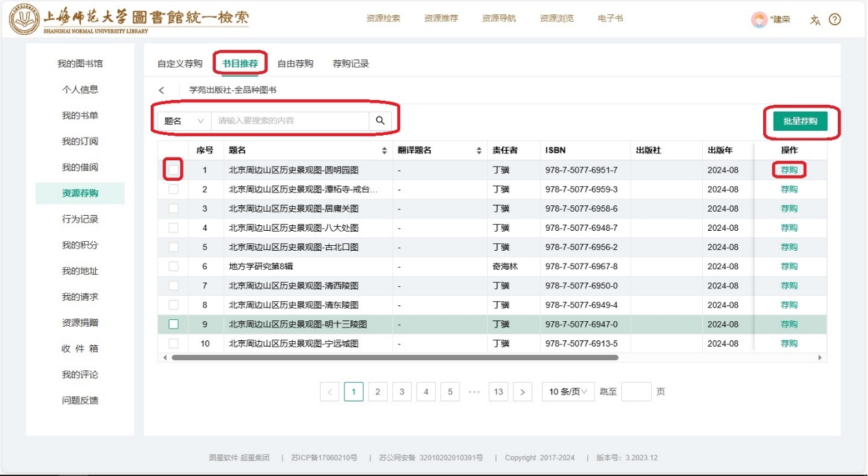
Task: Go to next page arrow in pagination
Action: pos(522,392)
